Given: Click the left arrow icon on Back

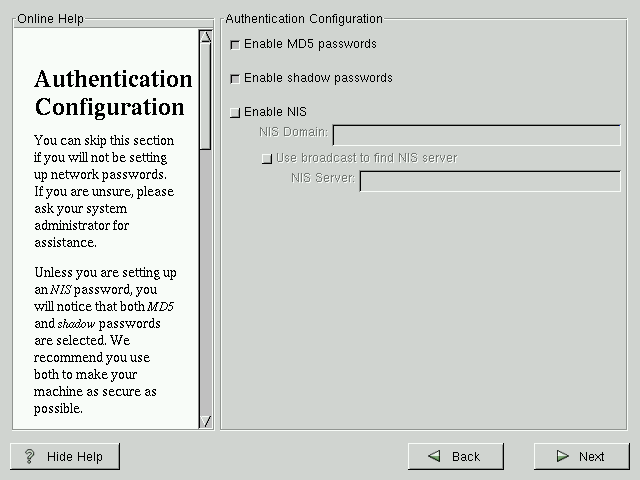Looking at the screenshot, I should 434,457.
